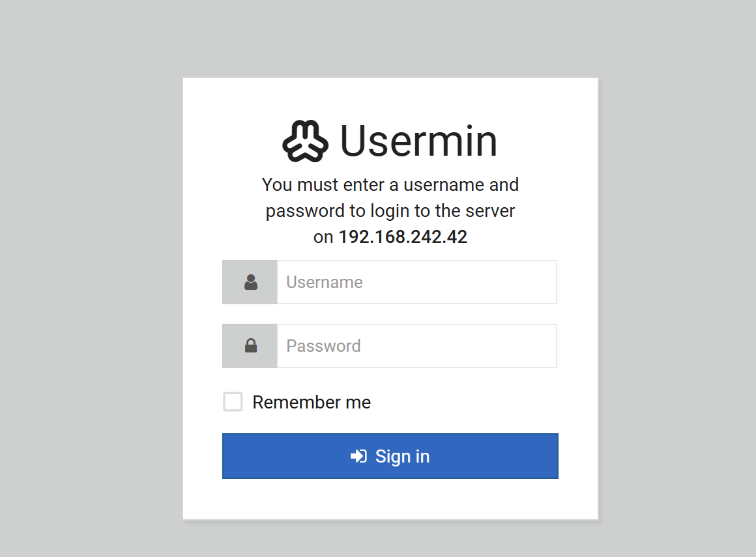Screen dimensions: 756x557
Task: Click the word "on" before the IP address
Action: [323, 237]
